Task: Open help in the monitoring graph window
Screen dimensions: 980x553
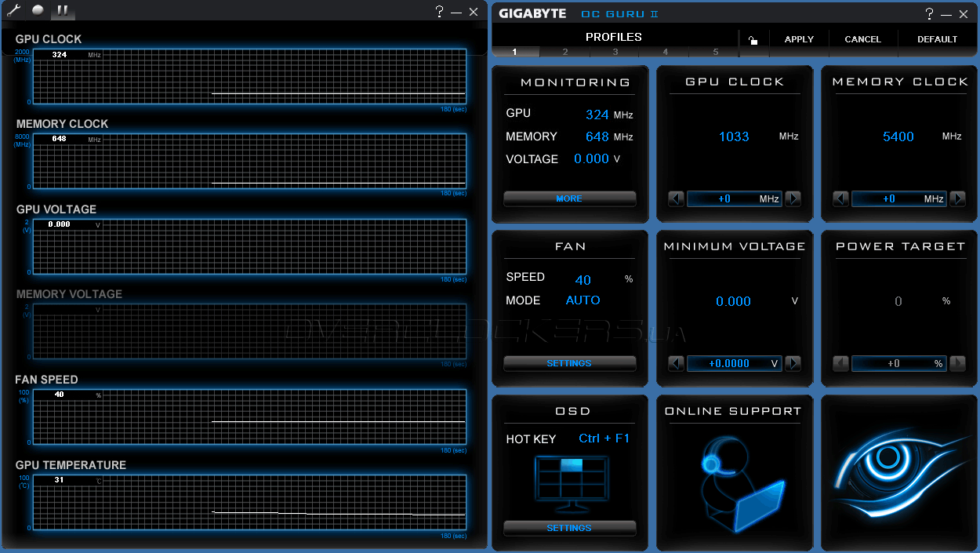Action: coord(440,11)
